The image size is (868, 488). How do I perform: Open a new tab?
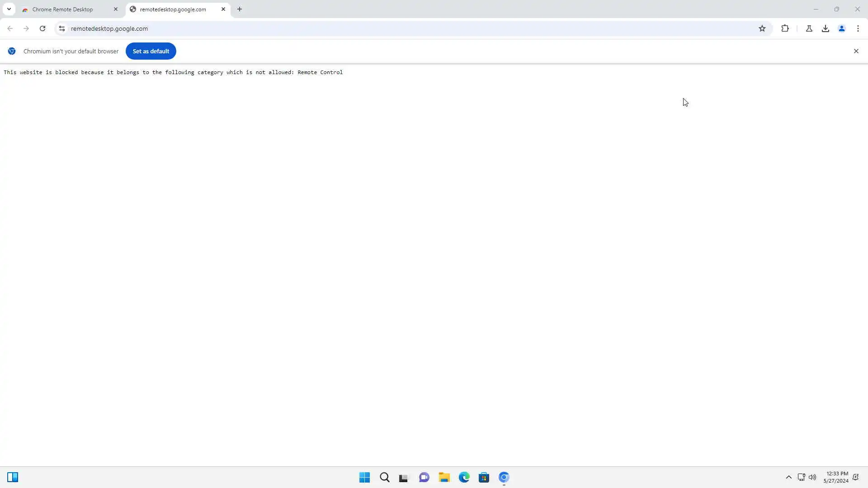(x=240, y=9)
